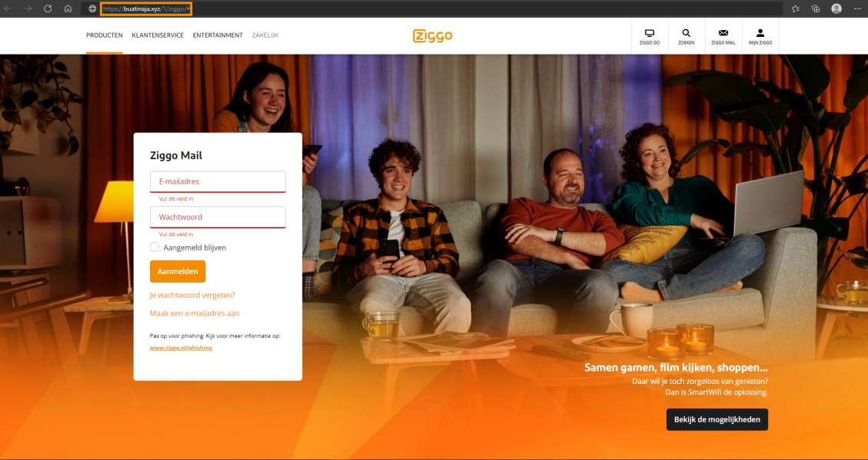Open Ziggo Mail from header

tap(723, 36)
